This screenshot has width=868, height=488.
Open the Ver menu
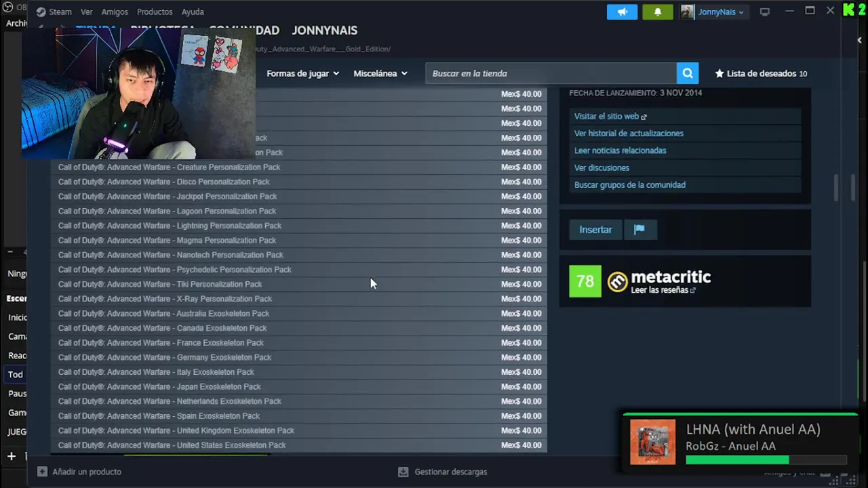86,12
